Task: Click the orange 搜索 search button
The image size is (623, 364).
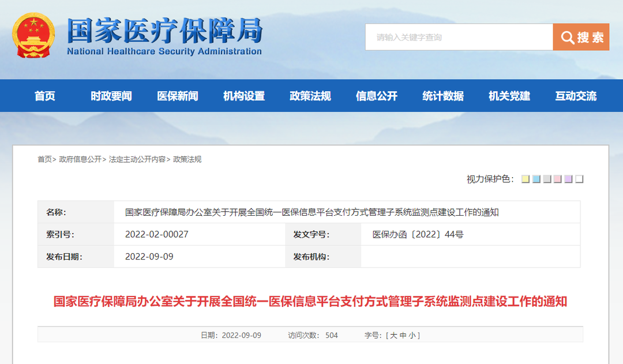Action: (581, 37)
